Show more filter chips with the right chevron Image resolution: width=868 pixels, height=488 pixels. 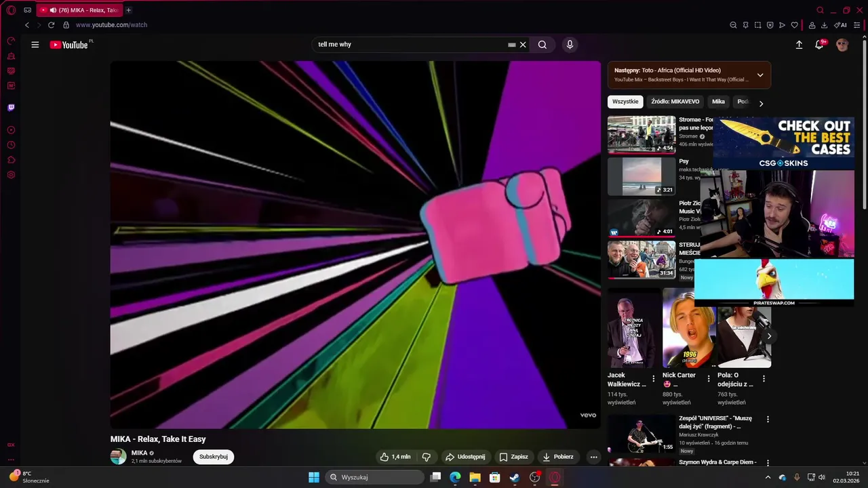(761, 104)
